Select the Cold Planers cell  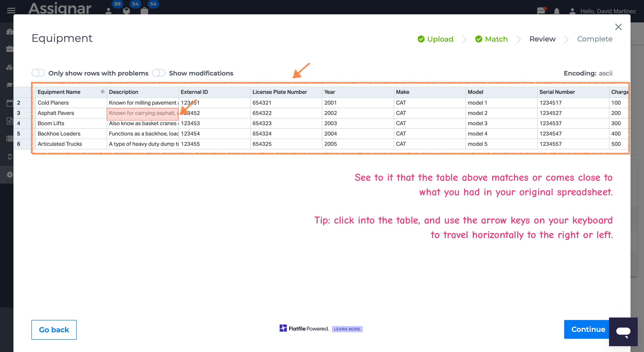(x=71, y=103)
